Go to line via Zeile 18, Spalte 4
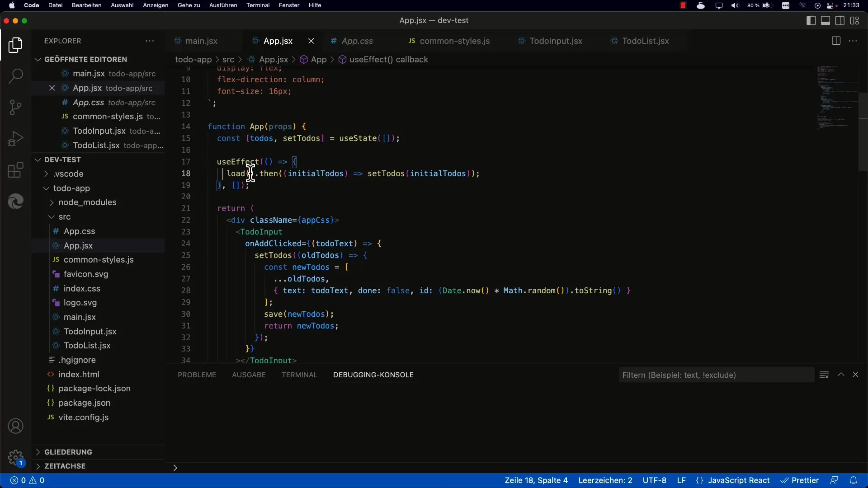868x488 pixels. 536,480
